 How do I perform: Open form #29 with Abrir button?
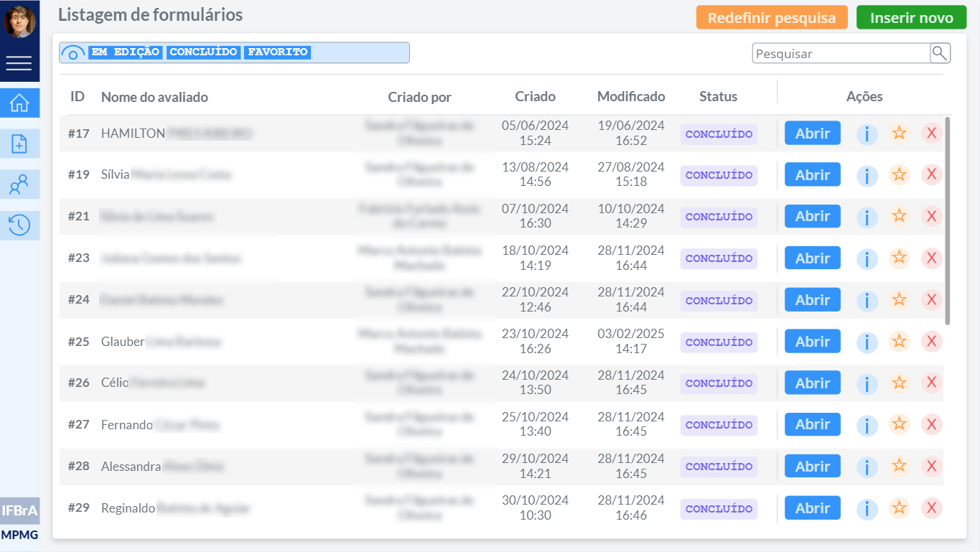pos(813,507)
